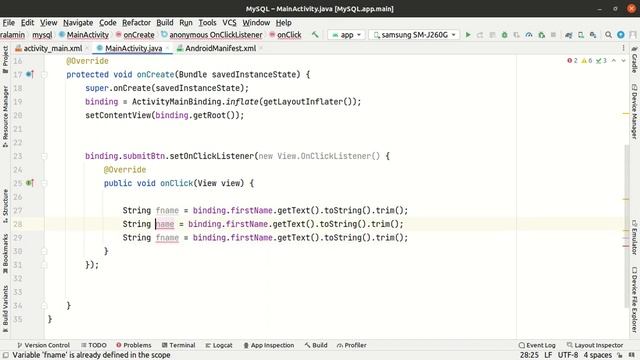
Task: Open the Profiler tool window
Action: coord(351,345)
